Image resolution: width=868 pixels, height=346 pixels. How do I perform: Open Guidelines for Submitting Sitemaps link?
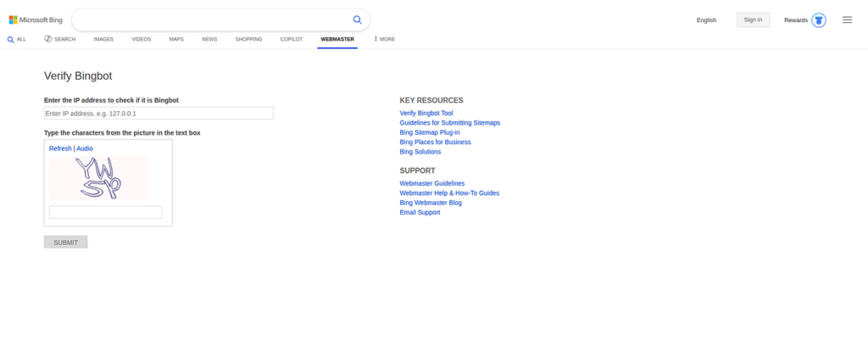coord(449,122)
